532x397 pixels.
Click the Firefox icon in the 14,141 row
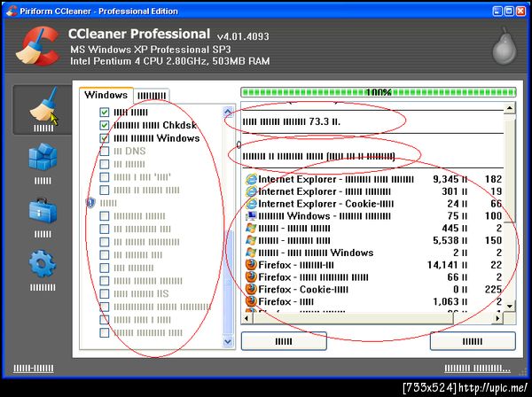(x=251, y=264)
